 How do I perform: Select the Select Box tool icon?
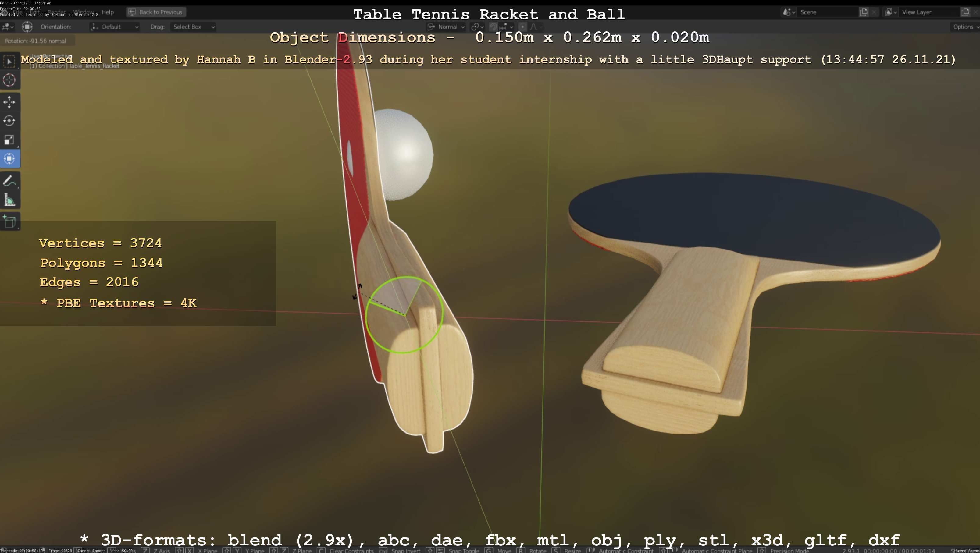[x=9, y=61]
